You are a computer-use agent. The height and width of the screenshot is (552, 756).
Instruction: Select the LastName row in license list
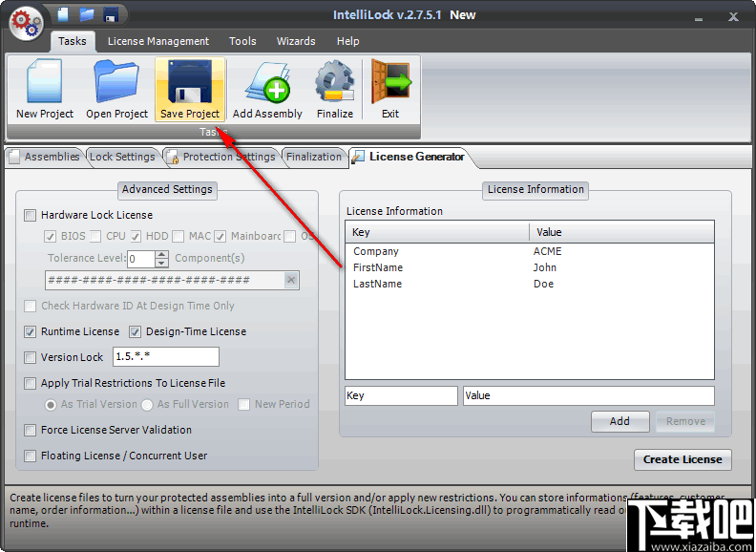click(530, 285)
